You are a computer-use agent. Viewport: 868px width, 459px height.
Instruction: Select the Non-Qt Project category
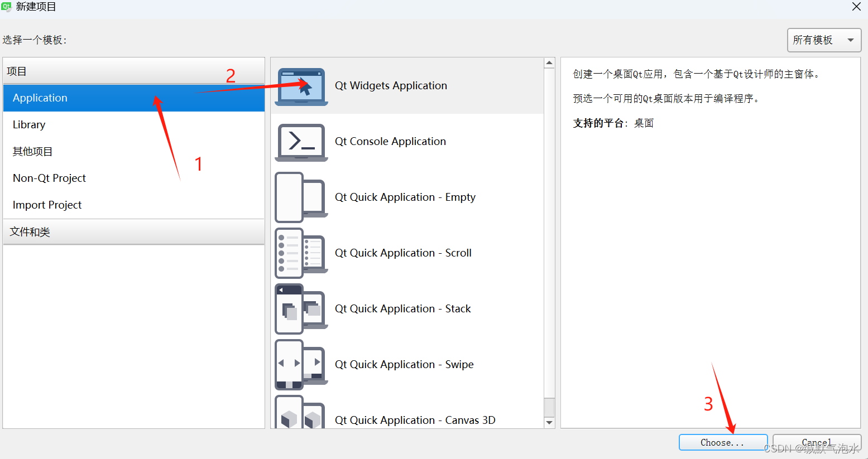pos(134,178)
